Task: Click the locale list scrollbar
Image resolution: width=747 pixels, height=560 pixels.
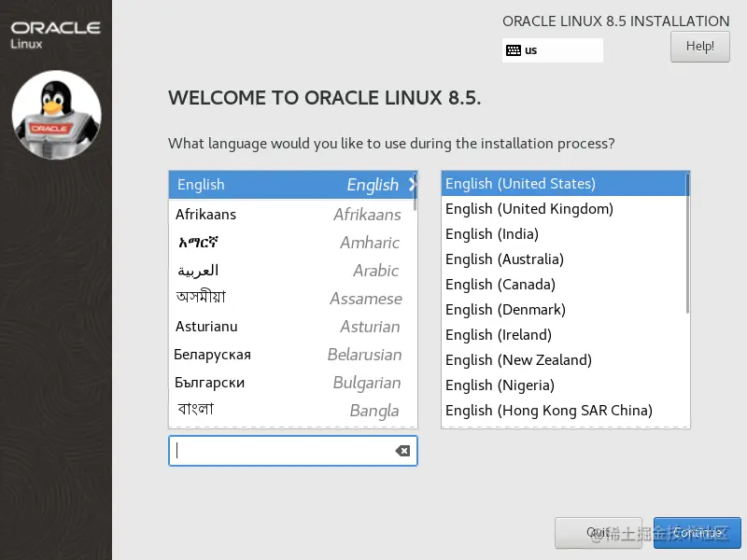Action: pyautogui.click(x=687, y=243)
